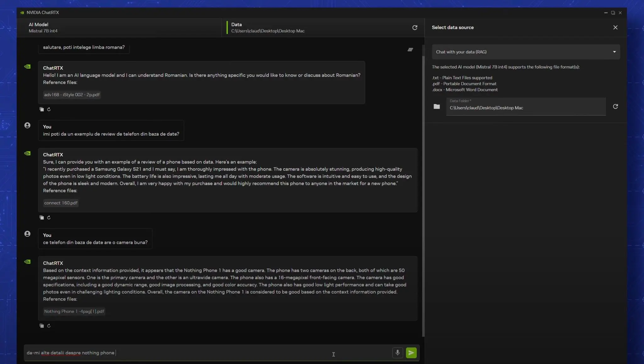Click '.txt - Plain Text Files supported' text
The width and height of the screenshot is (644, 364).
coord(462,78)
